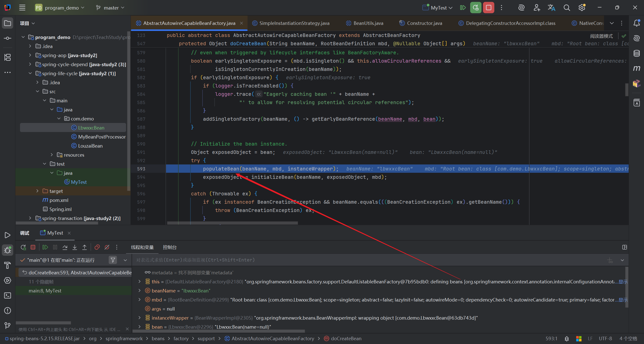Image resolution: width=644 pixels, height=344 pixels.
Task: Click the Step Out arrow icon
Action: click(85, 247)
